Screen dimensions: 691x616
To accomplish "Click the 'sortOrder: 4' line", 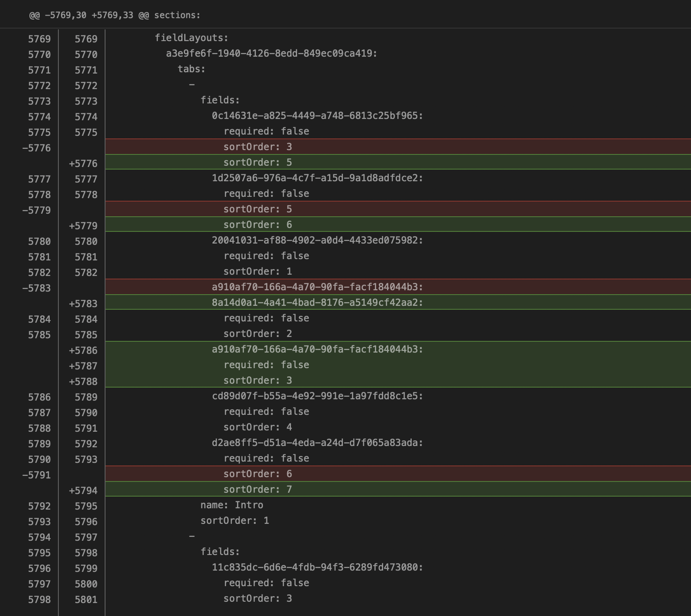I will (258, 427).
